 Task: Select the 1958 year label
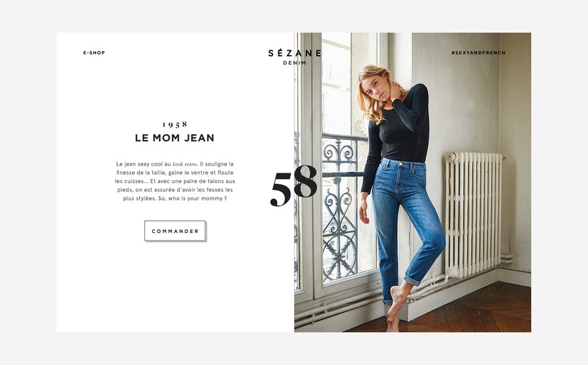click(174, 124)
